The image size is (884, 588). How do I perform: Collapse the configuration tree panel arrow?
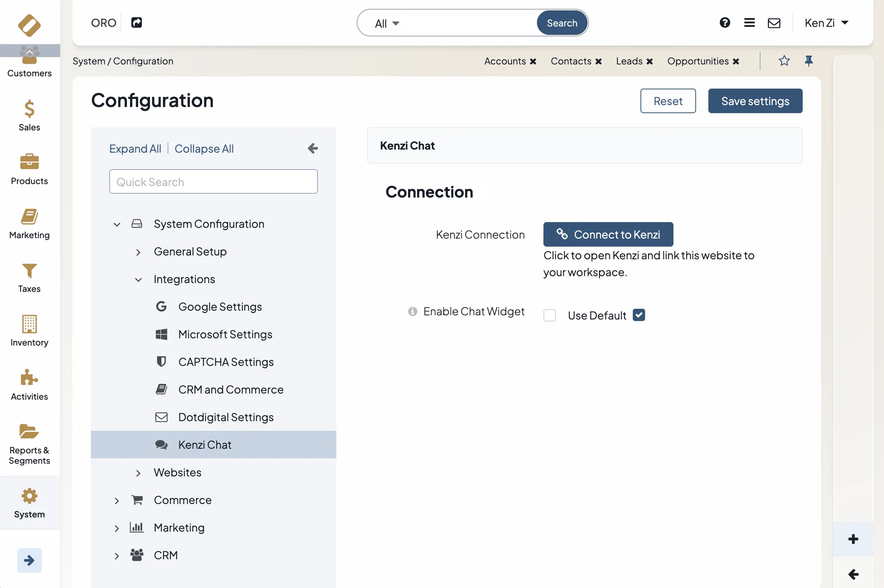[313, 148]
